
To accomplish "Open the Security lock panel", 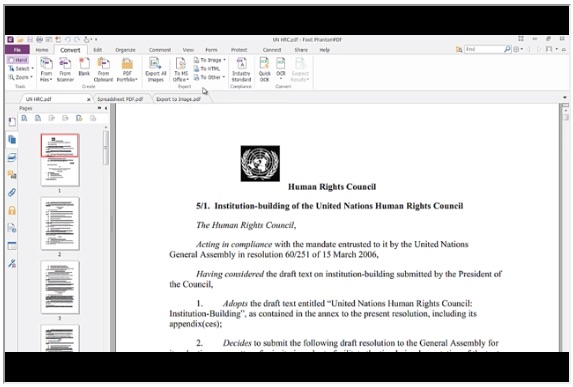I will coord(12,210).
